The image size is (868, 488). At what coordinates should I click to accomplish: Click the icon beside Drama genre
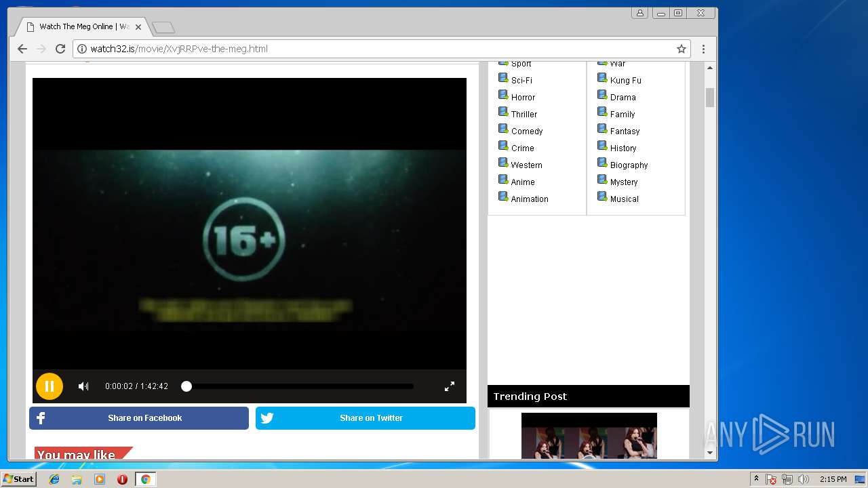[x=602, y=95]
